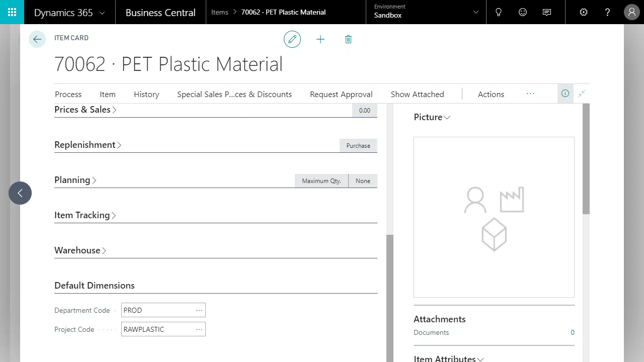Screen dimensions: 644x362
Task: Collapse the FactBox pane with arrow icon
Action: (582, 94)
